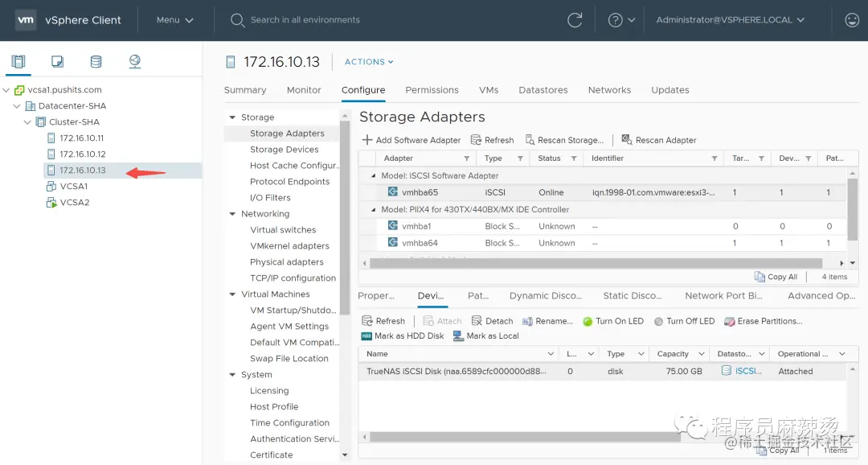Screen dimensions: 868x465
Task: Click the Search in all environments field
Action: [x=305, y=20]
